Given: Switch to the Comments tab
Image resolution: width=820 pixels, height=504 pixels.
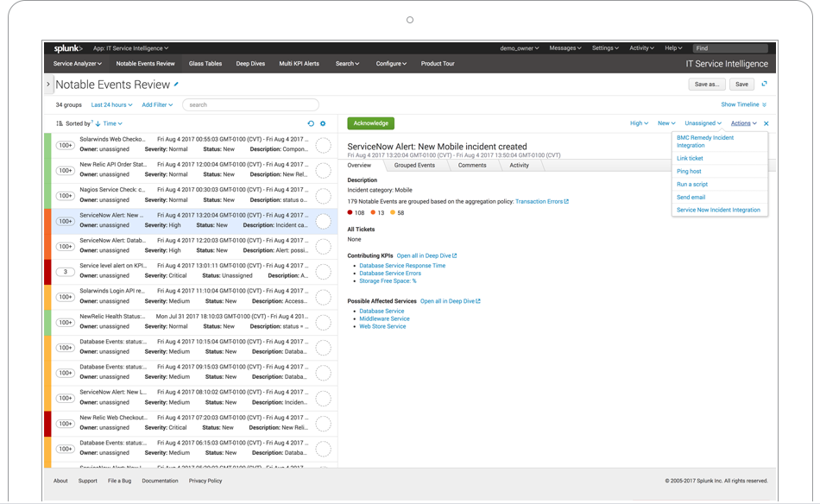Looking at the screenshot, I should pos(472,165).
